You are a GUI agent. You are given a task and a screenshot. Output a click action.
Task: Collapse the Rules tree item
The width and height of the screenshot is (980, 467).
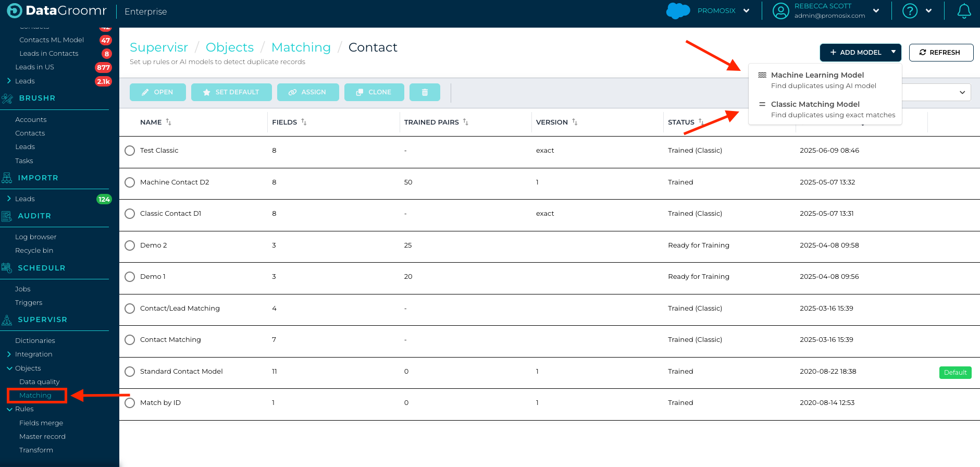coord(9,409)
